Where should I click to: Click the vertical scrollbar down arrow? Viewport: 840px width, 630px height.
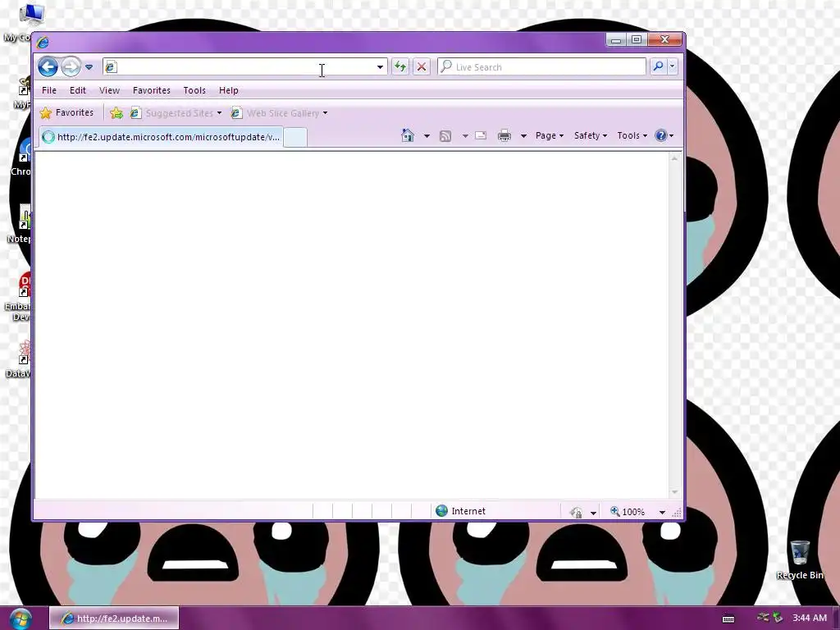(x=674, y=492)
